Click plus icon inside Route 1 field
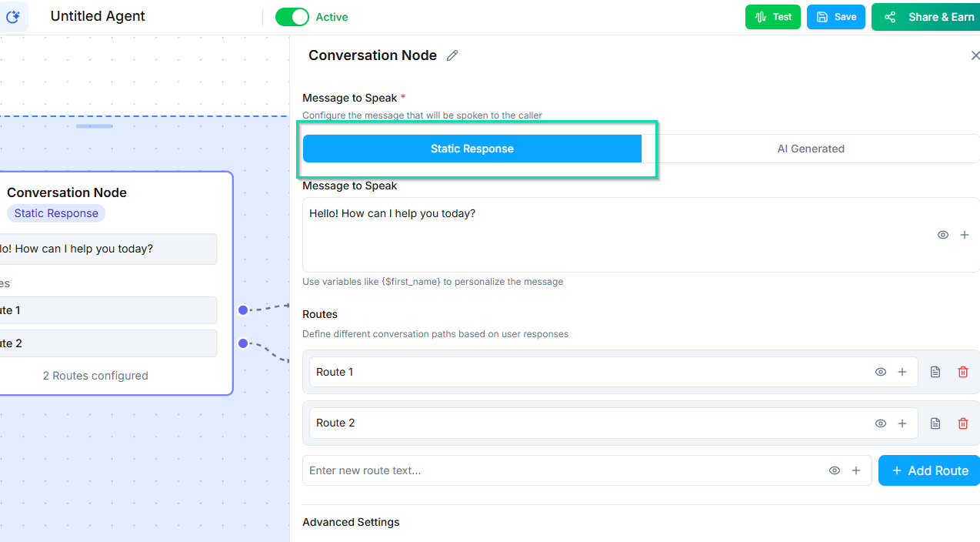This screenshot has width=980, height=542. (902, 372)
